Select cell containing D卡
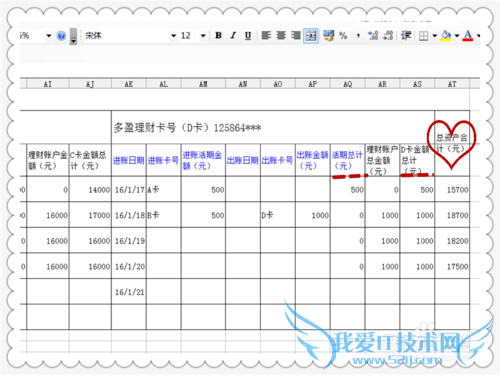Screen dimensions: 500x375 (278, 215)
